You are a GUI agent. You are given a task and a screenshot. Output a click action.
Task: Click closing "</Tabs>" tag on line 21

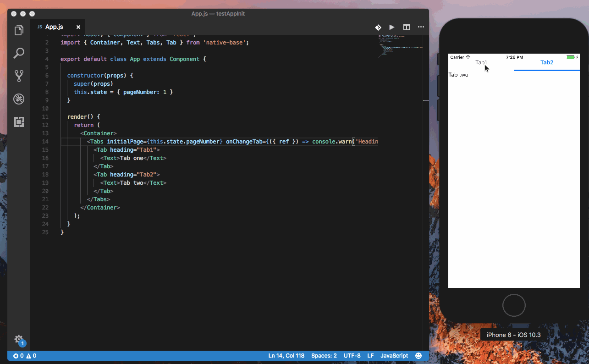point(99,199)
